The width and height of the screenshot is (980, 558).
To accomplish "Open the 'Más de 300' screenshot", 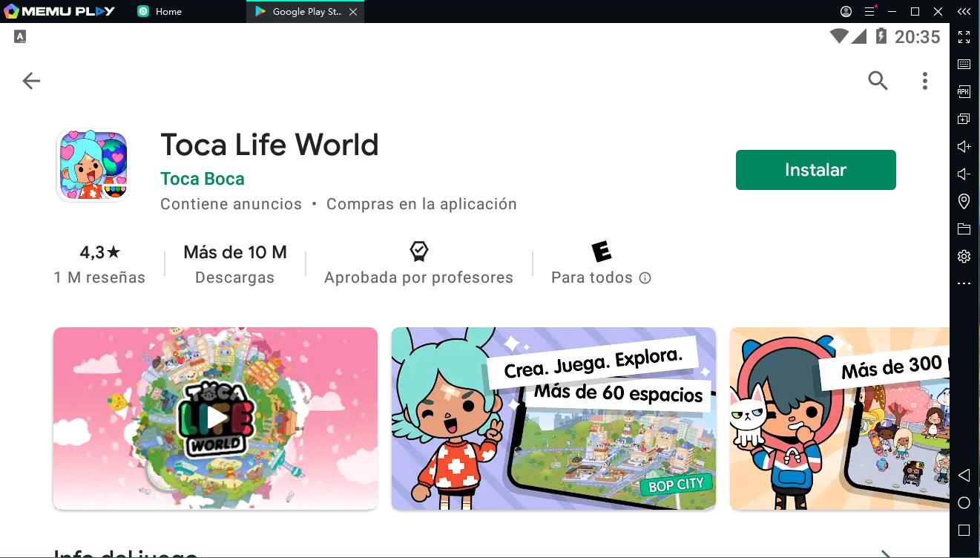I will tap(840, 418).
